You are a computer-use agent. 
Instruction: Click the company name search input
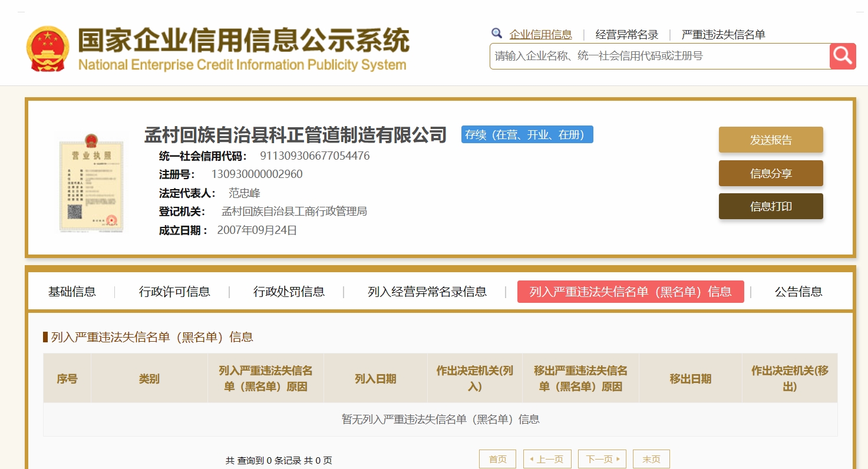pyautogui.click(x=659, y=56)
